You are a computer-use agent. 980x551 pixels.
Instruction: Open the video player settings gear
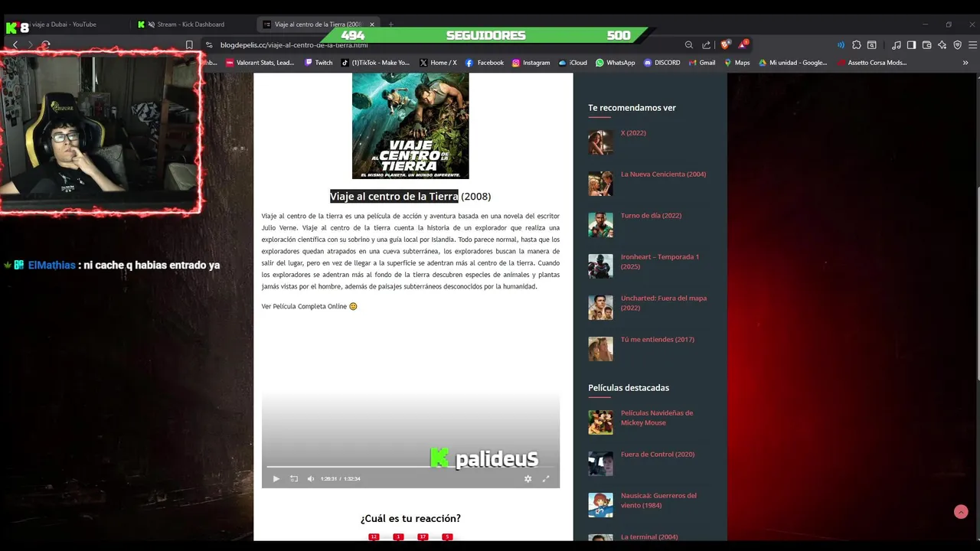point(528,479)
